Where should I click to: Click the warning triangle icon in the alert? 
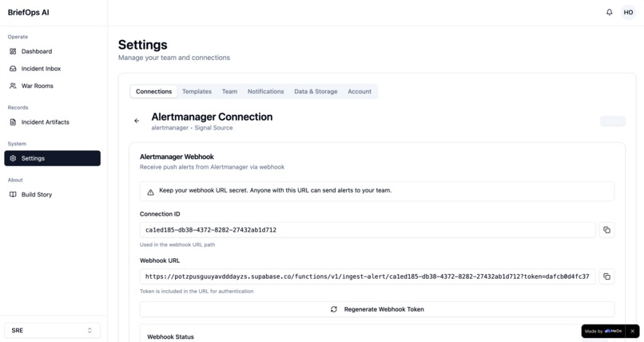[x=151, y=192]
